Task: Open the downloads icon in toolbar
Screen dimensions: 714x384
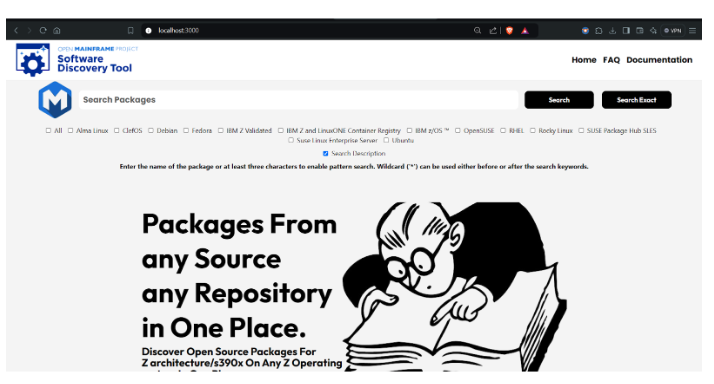Action: coord(612,31)
